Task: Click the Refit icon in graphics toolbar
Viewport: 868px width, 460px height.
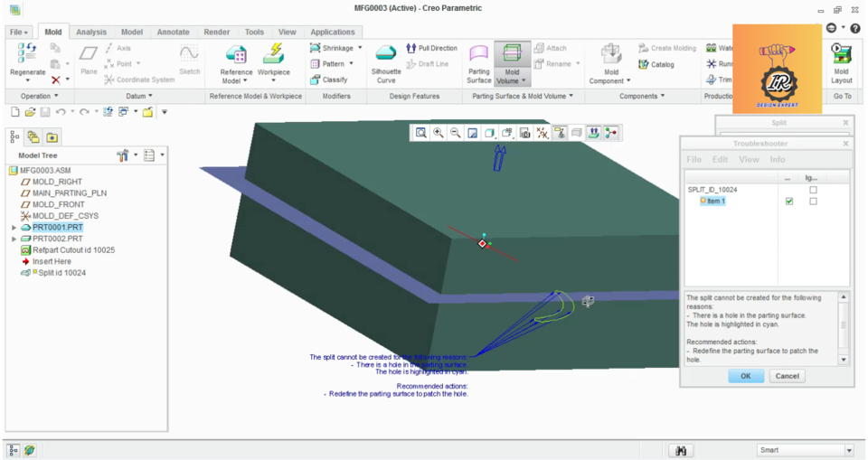Action: 421,133
